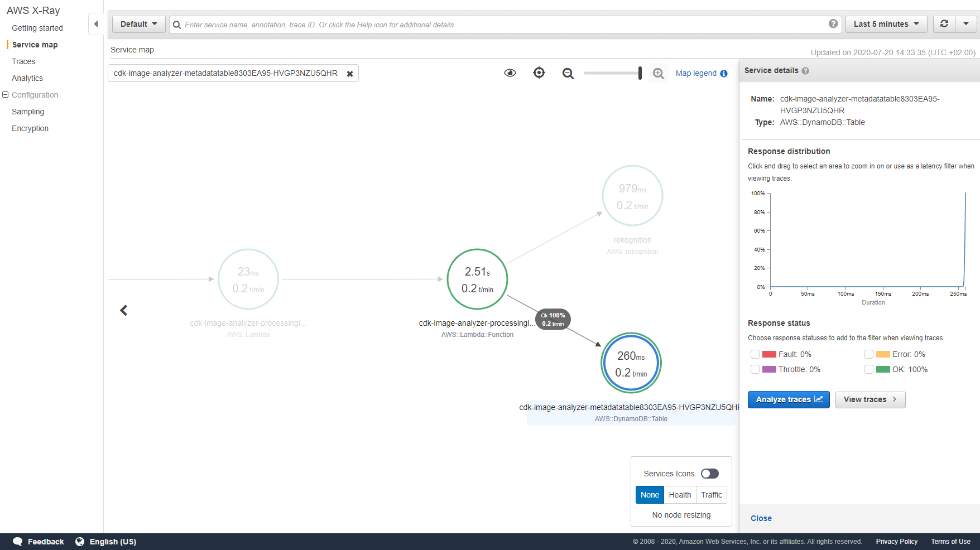Open the Map legend link
The image size is (980, 550).
pyautogui.click(x=696, y=73)
